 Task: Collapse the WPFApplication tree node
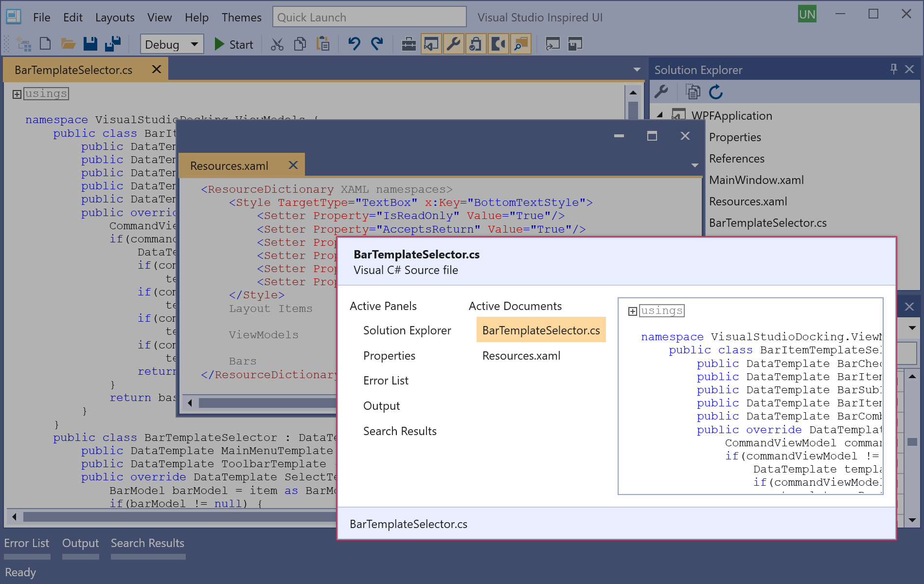pyautogui.click(x=660, y=115)
